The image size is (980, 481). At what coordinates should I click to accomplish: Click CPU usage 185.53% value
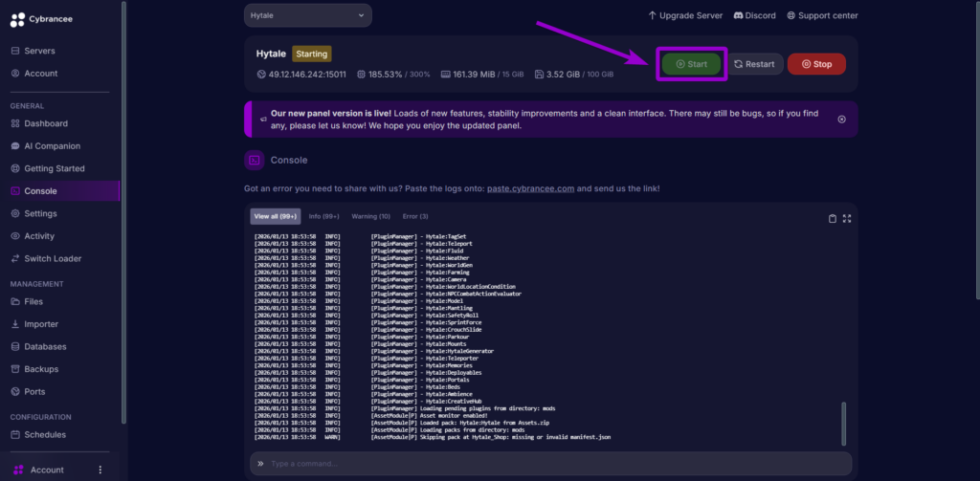pyautogui.click(x=387, y=74)
